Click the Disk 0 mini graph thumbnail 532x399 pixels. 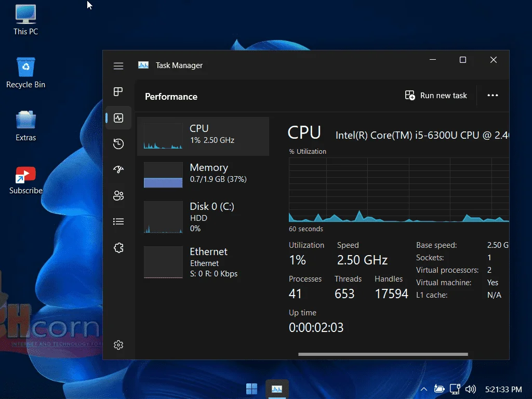coord(163,217)
